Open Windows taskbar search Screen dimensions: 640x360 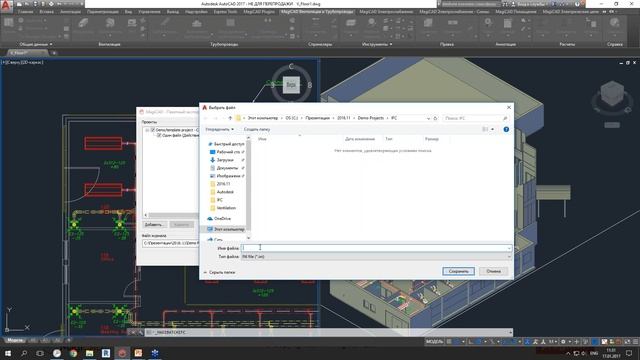(24, 353)
